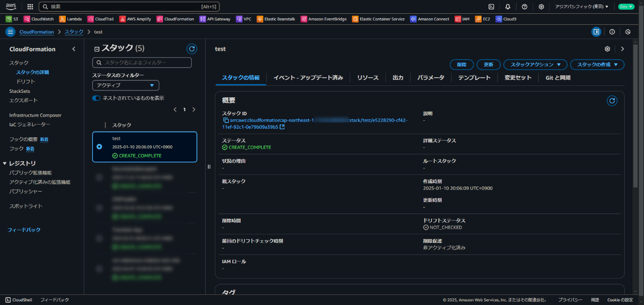644x305 pixels.
Task: Open Elastic Container Service shortcut
Action: point(378,19)
